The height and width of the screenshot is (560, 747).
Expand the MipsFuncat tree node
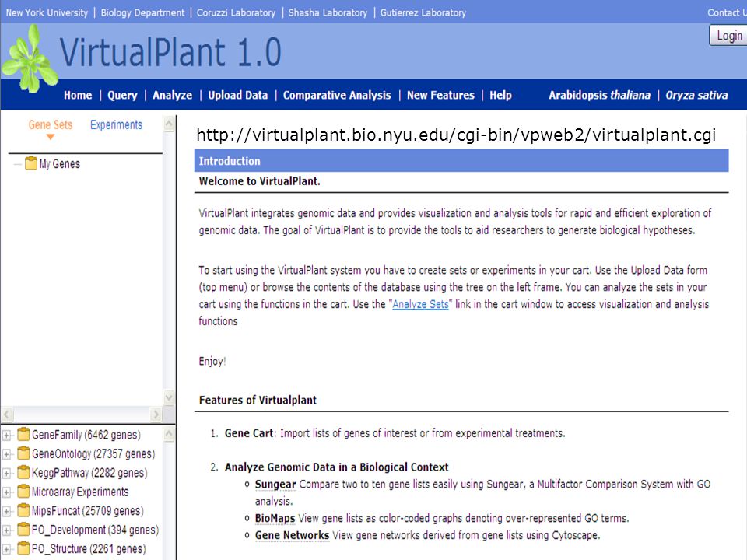pos(7,512)
